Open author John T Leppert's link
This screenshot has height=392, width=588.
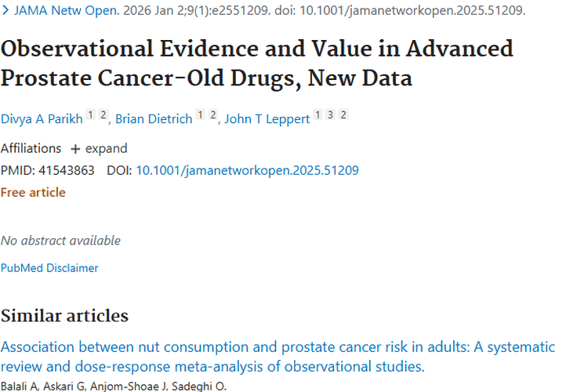[x=267, y=119]
